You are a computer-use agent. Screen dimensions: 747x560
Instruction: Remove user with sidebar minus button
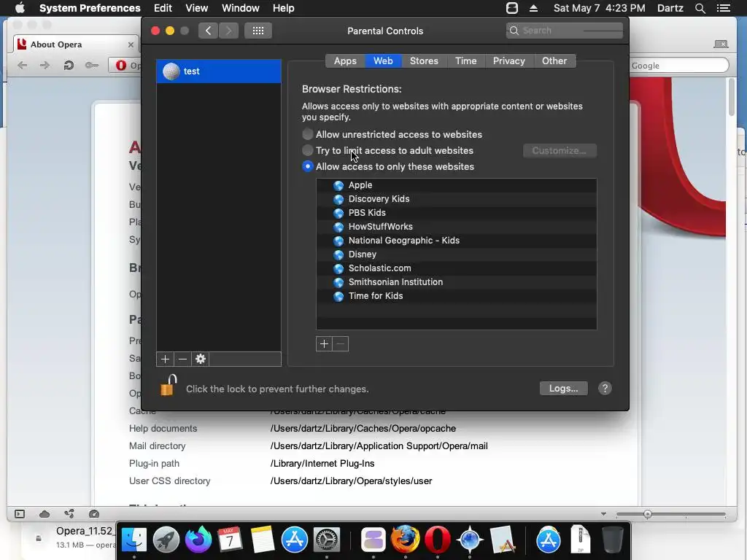point(183,359)
